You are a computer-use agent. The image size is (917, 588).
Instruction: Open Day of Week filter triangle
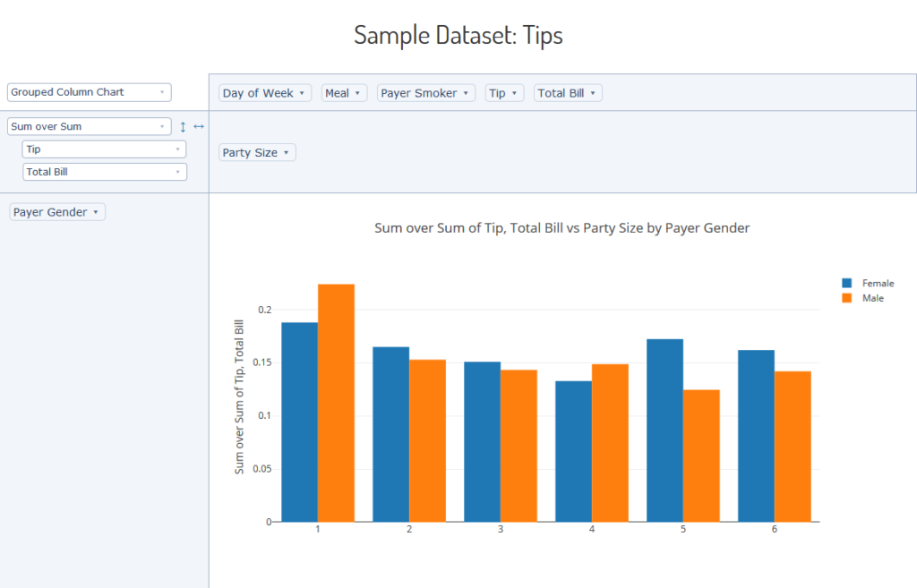302,93
